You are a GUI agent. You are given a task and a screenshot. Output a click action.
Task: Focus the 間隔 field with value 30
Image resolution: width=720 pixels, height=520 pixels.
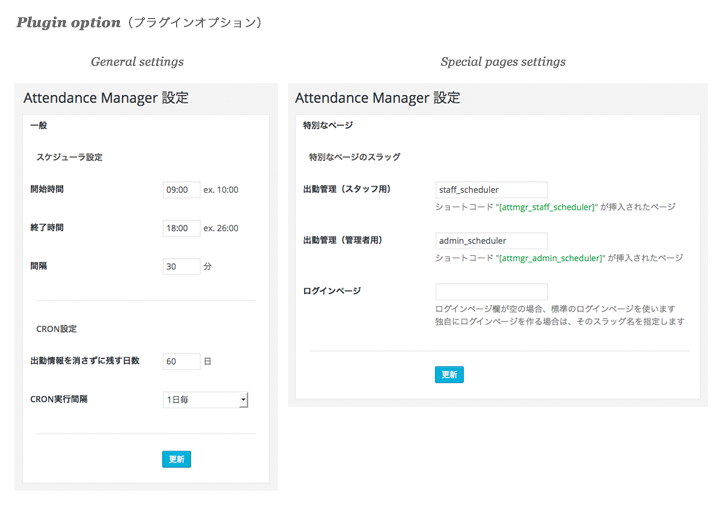click(x=181, y=266)
